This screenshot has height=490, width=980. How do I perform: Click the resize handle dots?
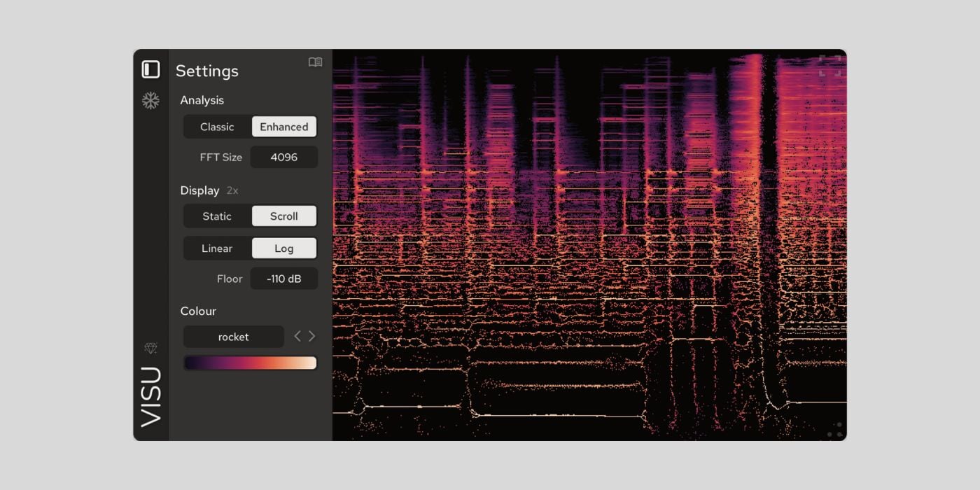834,430
